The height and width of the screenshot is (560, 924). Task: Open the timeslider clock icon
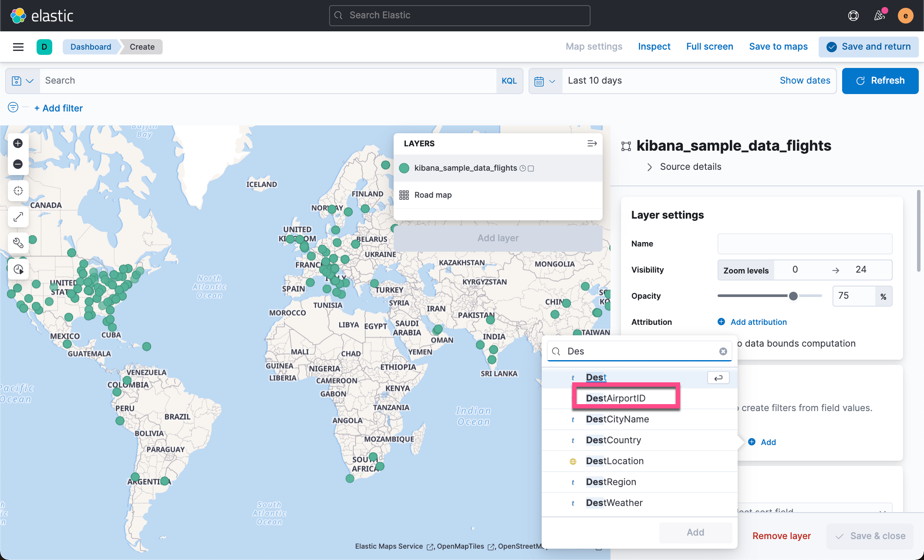tap(18, 269)
